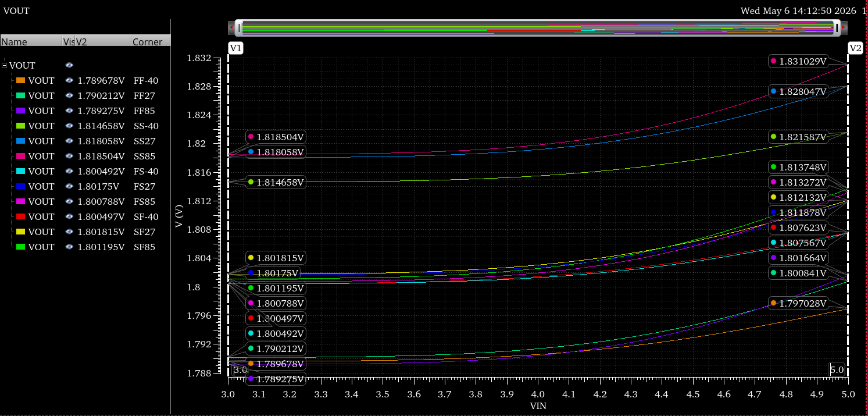Select the 1.801815V label near V1
The image size is (868, 416).
pyautogui.click(x=276, y=258)
